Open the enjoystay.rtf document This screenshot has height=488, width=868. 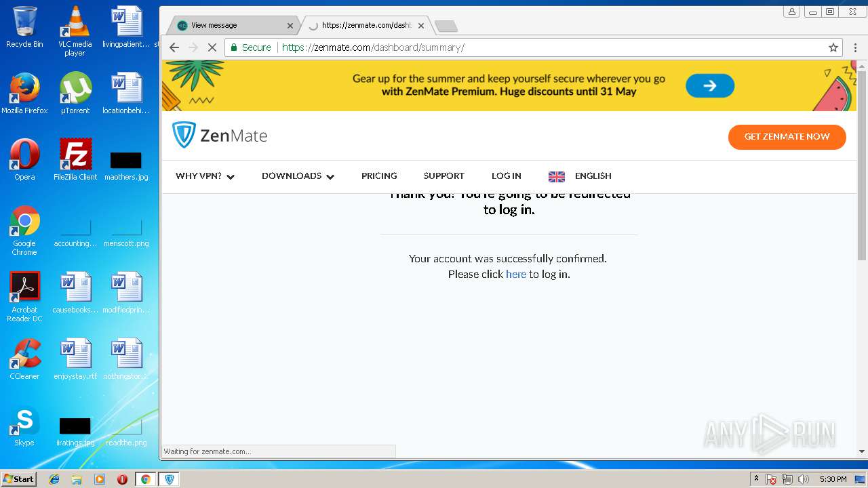pyautogui.click(x=75, y=359)
